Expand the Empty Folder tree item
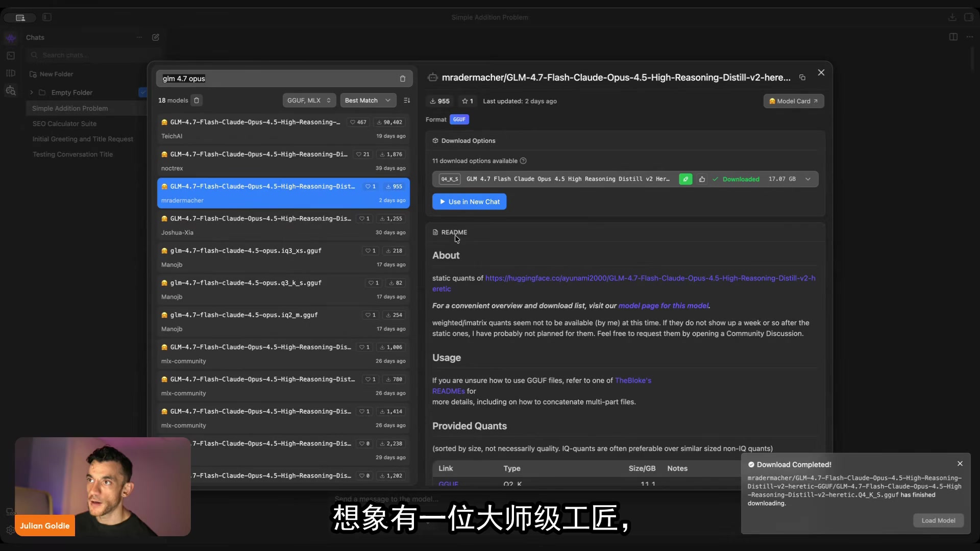The height and width of the screenshot is (551, 980). 32,92
